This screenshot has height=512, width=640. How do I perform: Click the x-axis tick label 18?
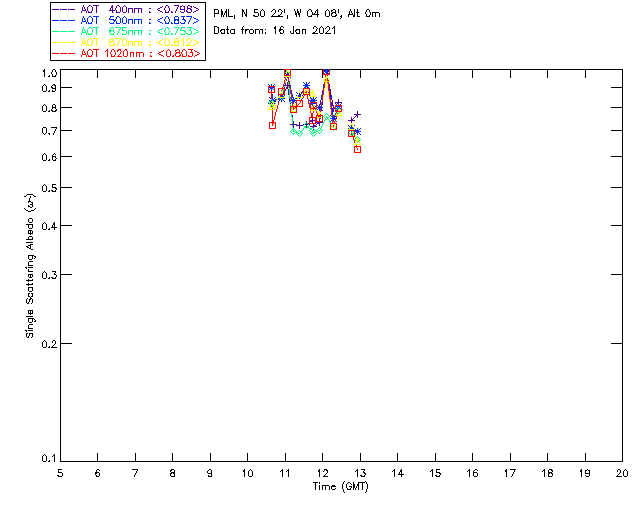547,473
